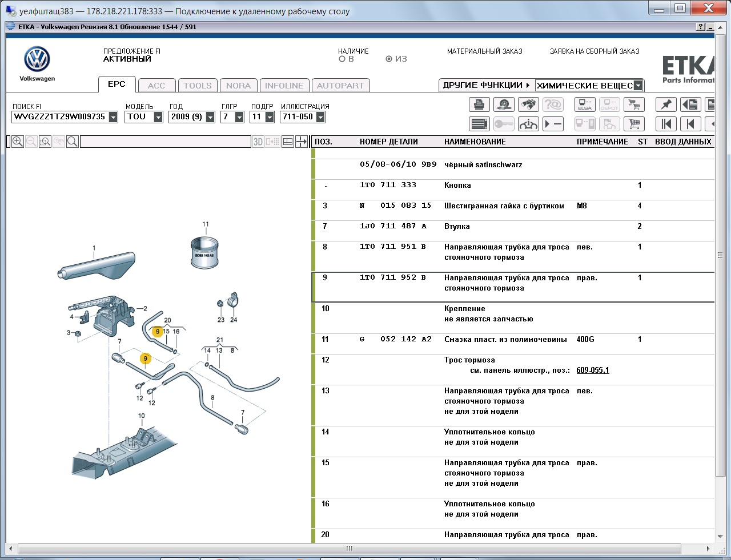The height and width of the screenshot is (560, 731).
Task: Click the greyed-out DEPOT icon
Action: 609,104
